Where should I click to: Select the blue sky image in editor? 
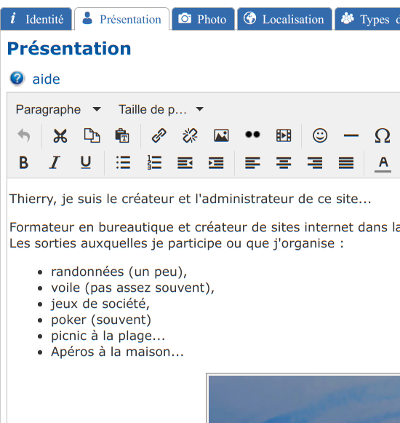coord(303,398)
